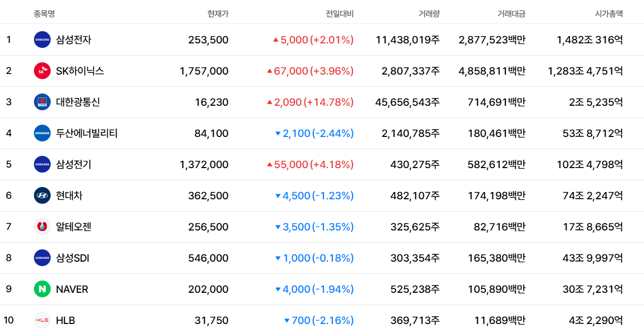Screen dimensions: 644x334
Task: Select 대한광통신 current price 16,230
Action: 212,102
